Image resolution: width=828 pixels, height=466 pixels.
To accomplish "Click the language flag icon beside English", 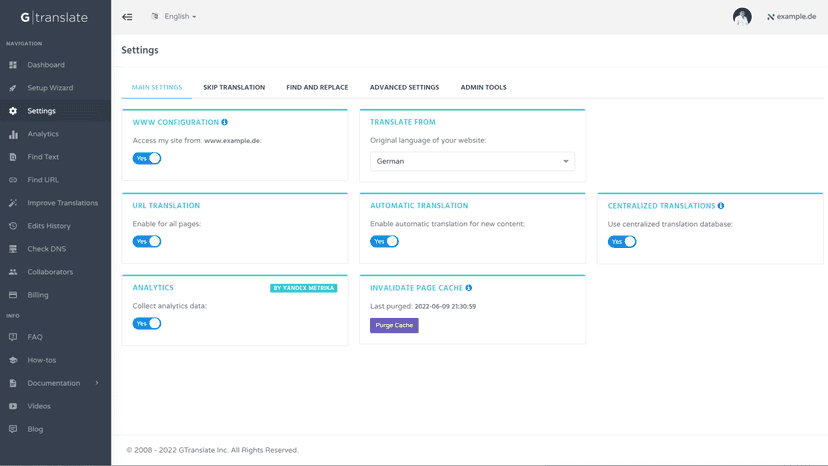I will (x=155, y=16).
